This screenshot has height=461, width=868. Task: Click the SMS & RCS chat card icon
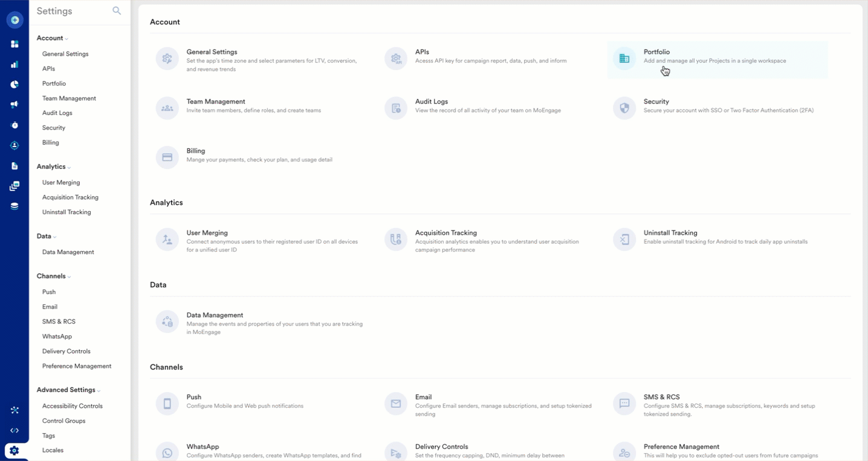point(624,404)
